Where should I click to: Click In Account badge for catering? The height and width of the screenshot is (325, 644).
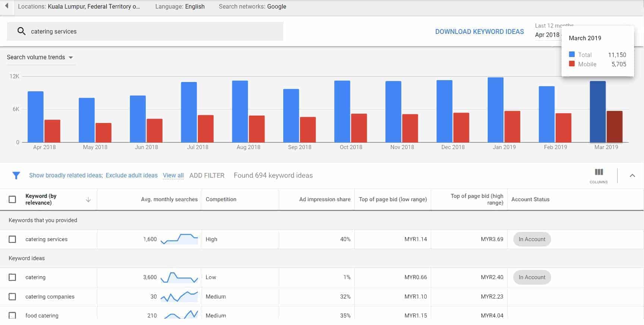(532, 277)
